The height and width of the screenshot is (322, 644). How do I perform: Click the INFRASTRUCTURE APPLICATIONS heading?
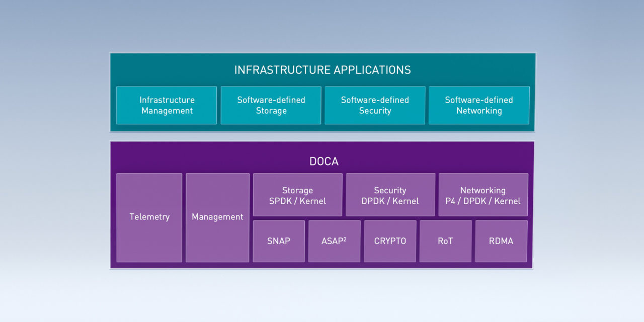[322, 70]
